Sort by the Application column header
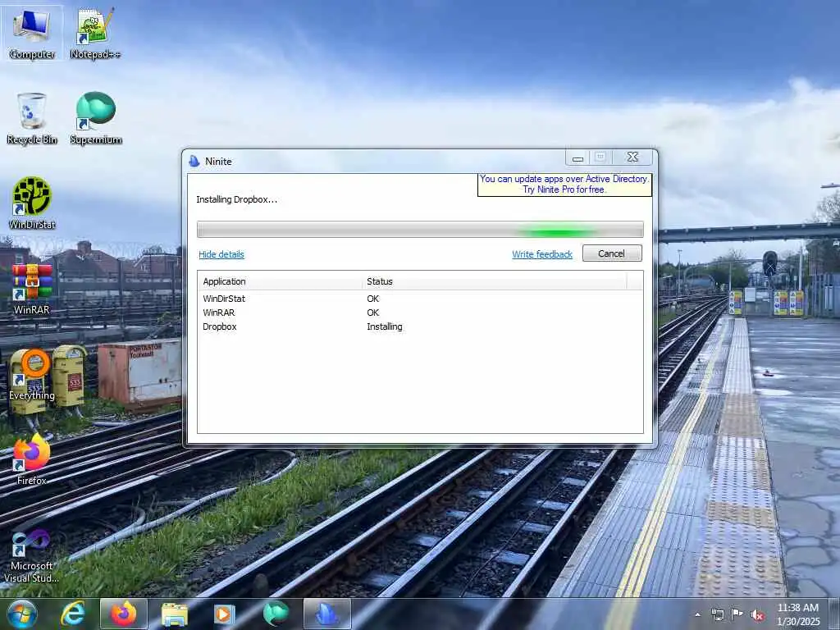The image size is (840, 630). point(281,281)
